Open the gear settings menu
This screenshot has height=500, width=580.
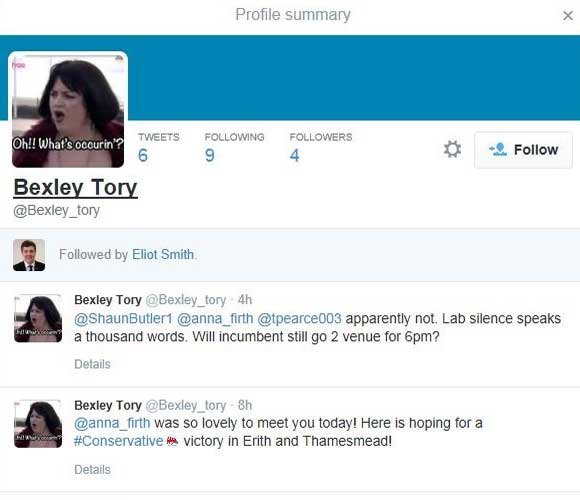(x=452, y=149)
